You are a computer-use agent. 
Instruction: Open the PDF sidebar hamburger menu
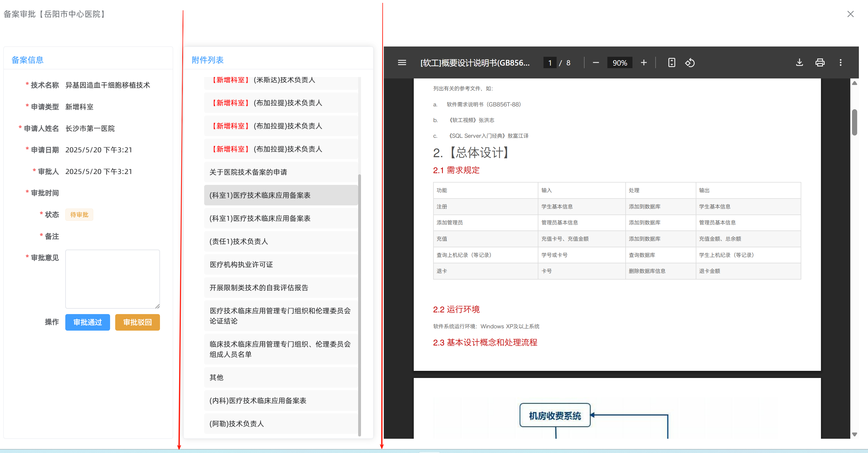tap(402, 63)
